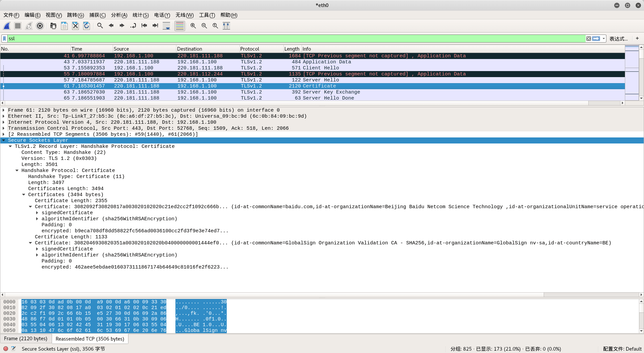
Task: Add a filter button with plus
Action: pos(637,39)
